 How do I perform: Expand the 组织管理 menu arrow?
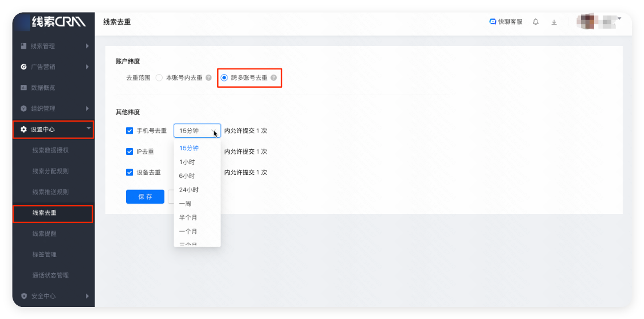point(88,108)
